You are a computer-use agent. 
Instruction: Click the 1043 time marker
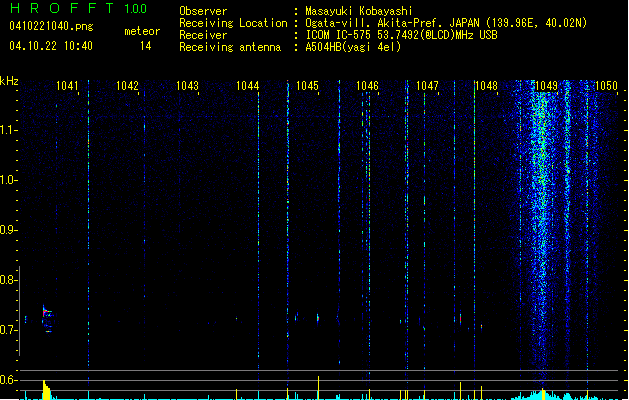[x=187, y=85]
